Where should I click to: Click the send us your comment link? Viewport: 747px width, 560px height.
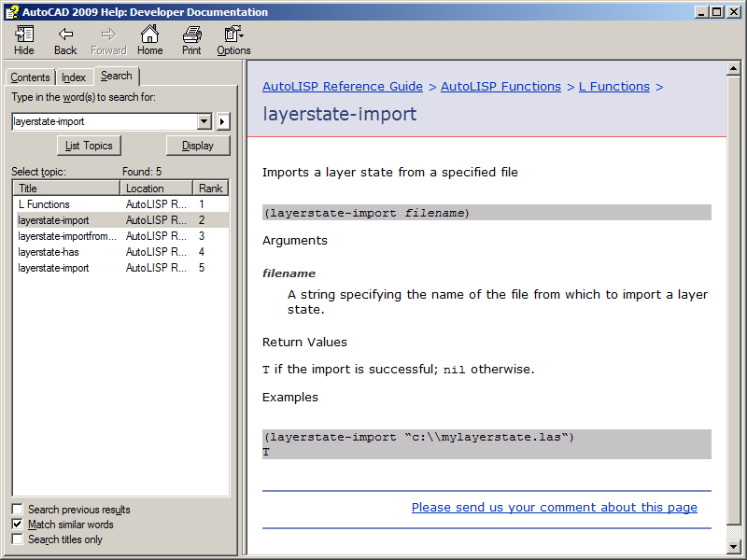554,507
